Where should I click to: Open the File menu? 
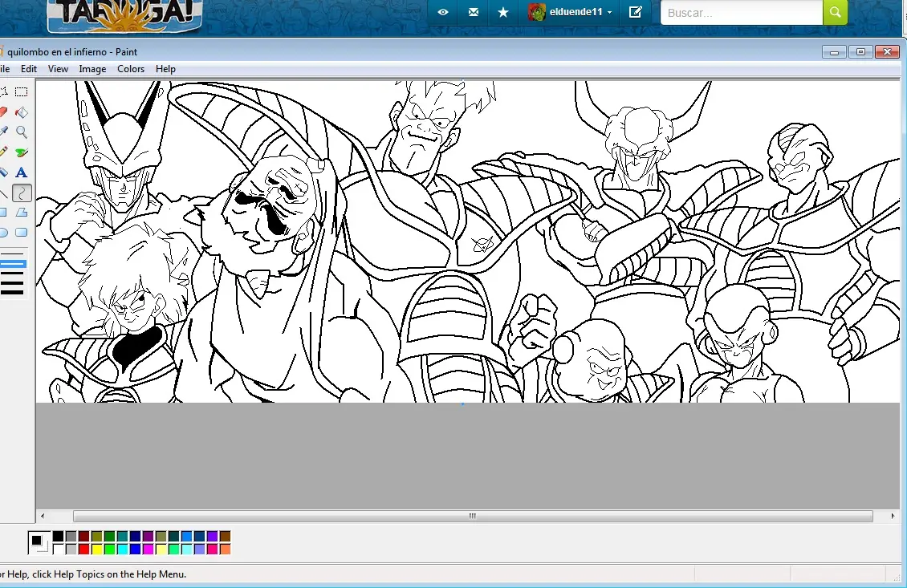(5, 69)
